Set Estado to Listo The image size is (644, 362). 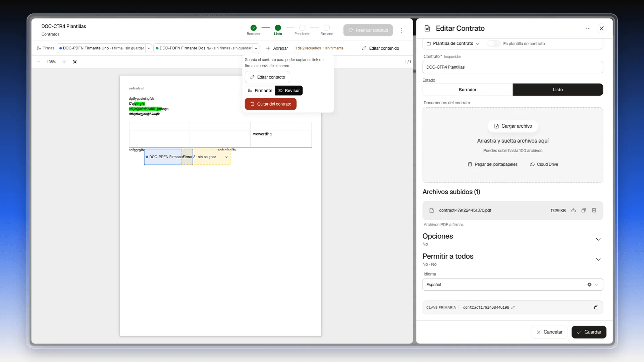coord(558,90)
